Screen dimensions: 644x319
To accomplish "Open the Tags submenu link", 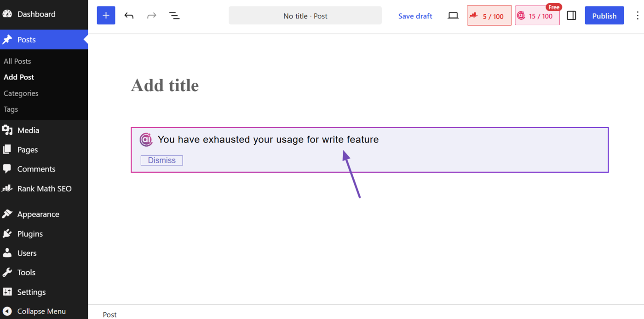I will point(11,109).
